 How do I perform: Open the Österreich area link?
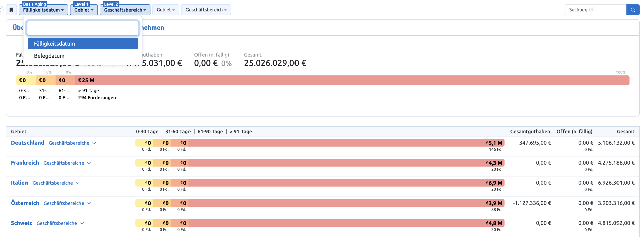click(x=25, y=203)
